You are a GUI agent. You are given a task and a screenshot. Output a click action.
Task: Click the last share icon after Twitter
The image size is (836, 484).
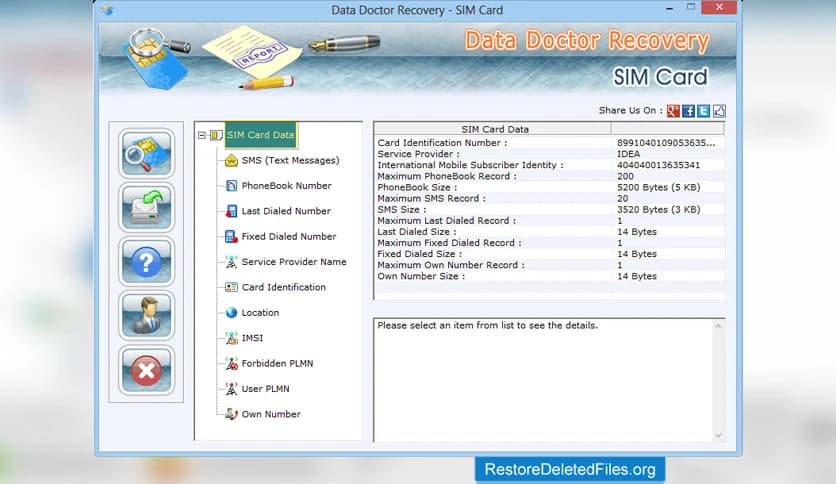(719, 111)
